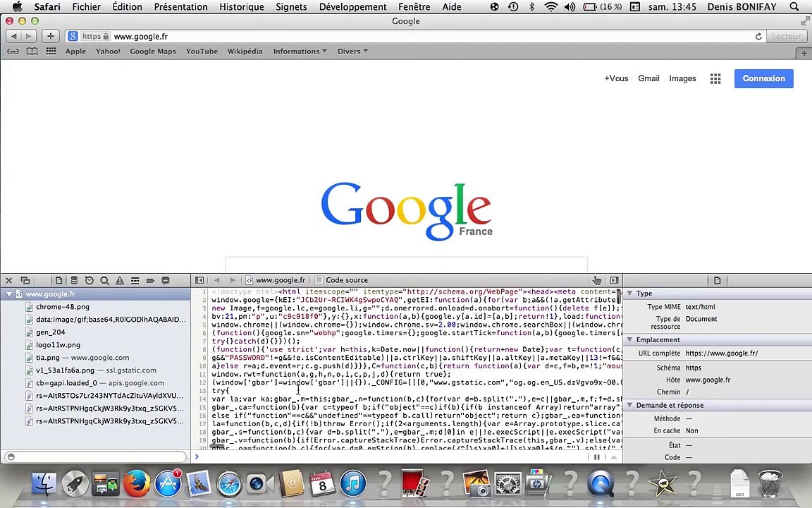
Task: Toggle the details sidebar on the right
Action: coord(614,280)
